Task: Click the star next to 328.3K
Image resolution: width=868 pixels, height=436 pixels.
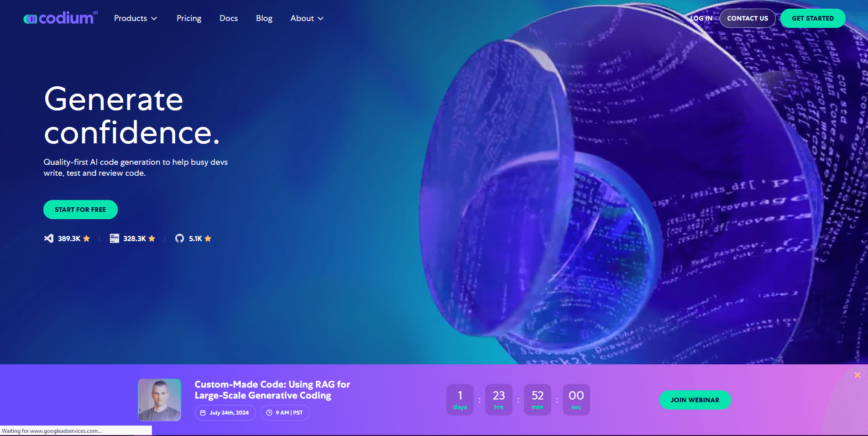Action: click(152, 238)
